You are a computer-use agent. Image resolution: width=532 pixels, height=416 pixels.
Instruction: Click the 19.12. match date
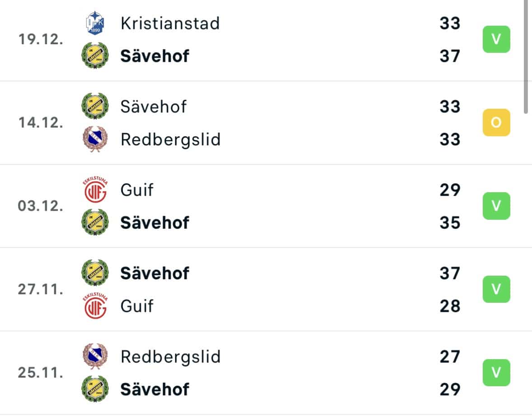tap(41, 39)
